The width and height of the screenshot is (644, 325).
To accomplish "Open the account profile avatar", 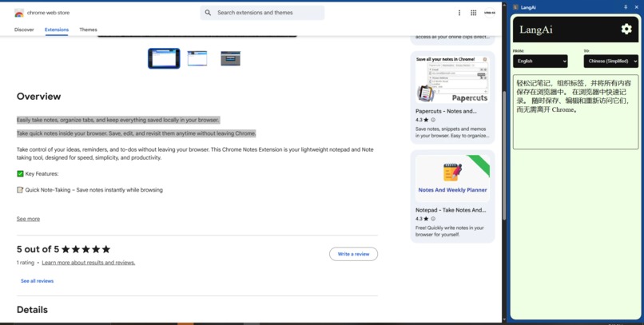I will (x=490, y=13).
